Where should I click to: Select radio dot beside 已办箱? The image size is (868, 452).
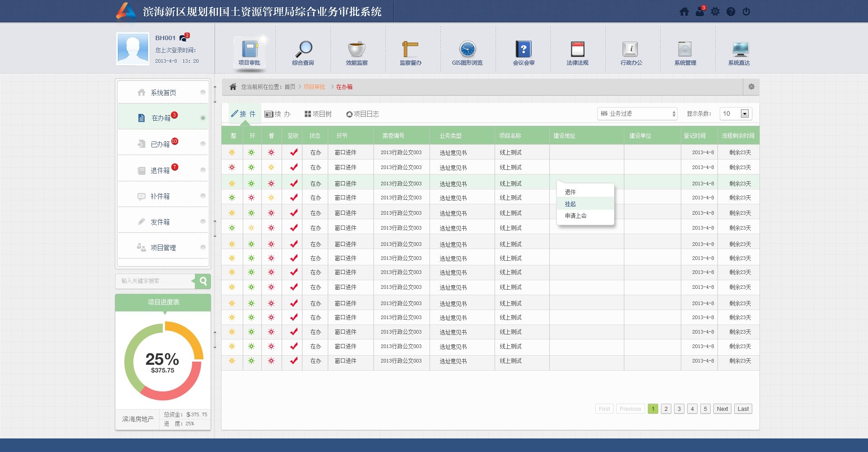coord(203,144)
